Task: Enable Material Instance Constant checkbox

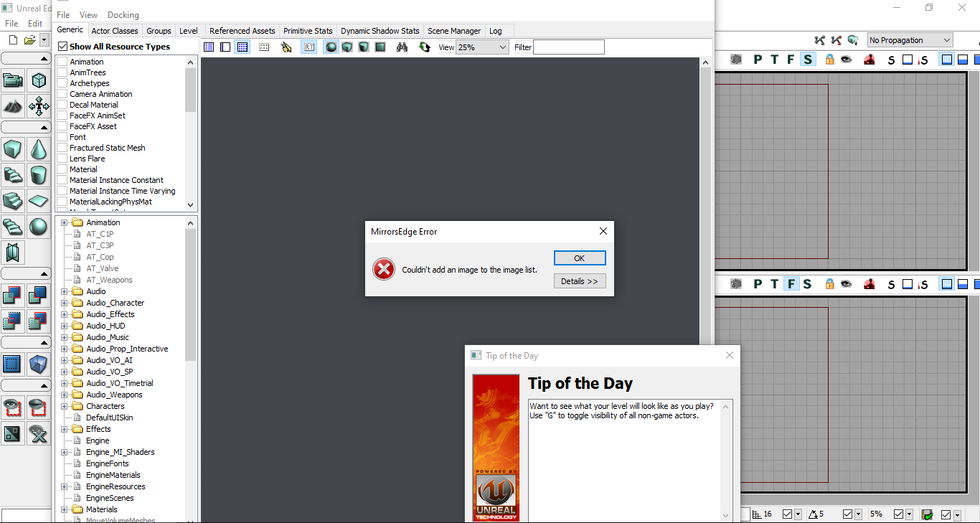Action: pyautogui.click(x=62, y=180)
